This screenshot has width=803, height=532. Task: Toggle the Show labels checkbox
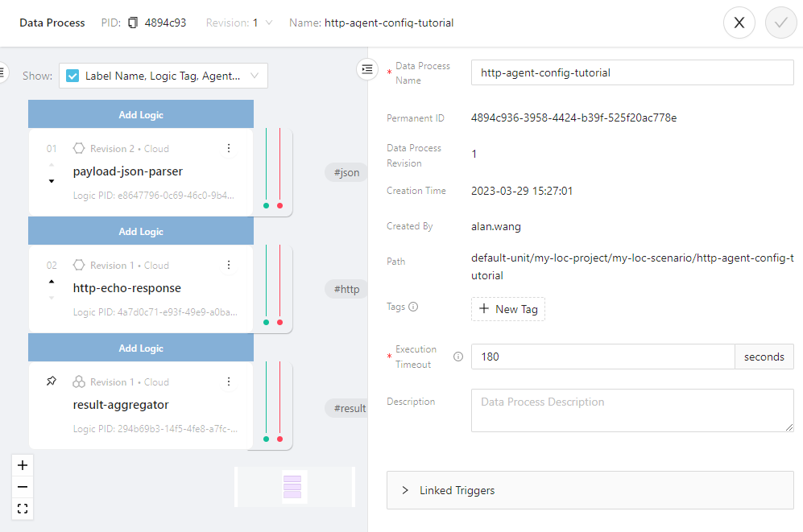pos(72,76)
